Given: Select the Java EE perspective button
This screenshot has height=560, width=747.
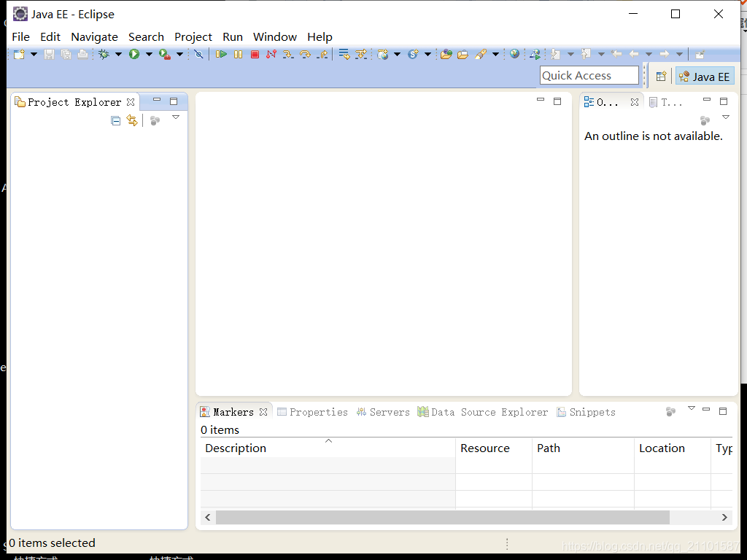Looking at the screenshot, I should coord(705,75).
